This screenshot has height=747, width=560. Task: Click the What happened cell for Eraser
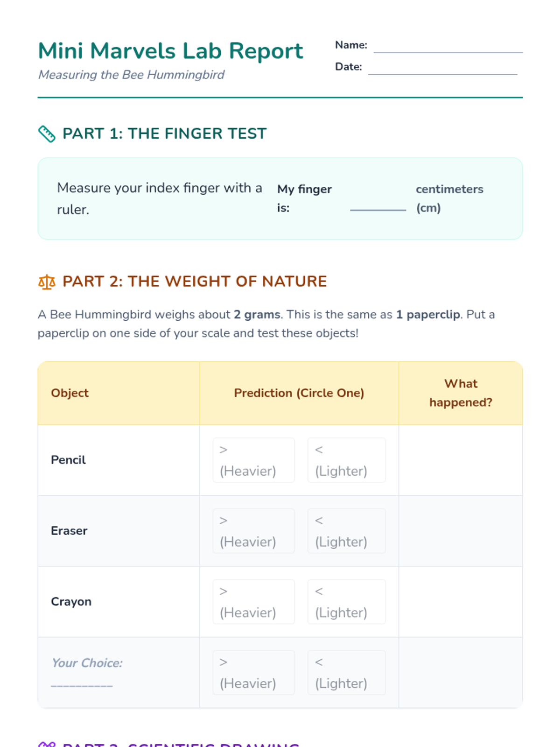click(x=461, y=531)
